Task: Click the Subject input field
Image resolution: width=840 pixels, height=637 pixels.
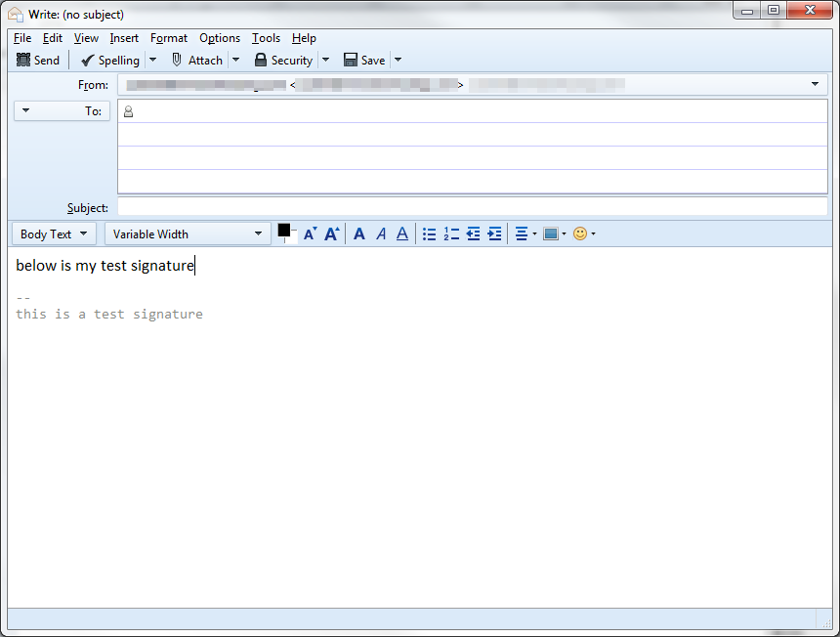Action: click(473, 207)
